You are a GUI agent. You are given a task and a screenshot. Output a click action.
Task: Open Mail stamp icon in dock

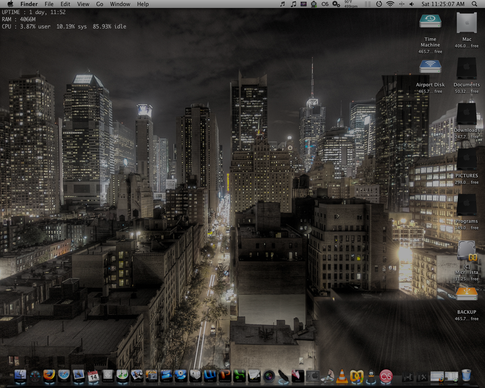(x=79, y=376)
